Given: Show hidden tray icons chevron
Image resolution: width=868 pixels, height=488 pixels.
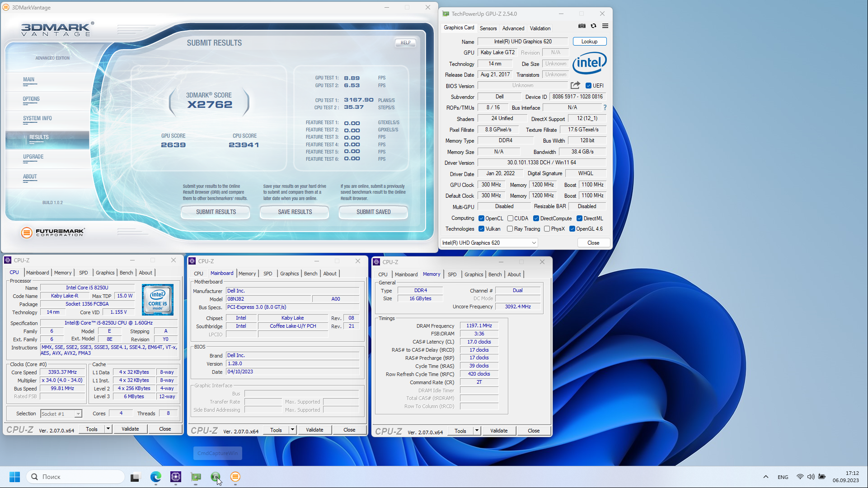Looking at the screenshot, I should point(765,477).
